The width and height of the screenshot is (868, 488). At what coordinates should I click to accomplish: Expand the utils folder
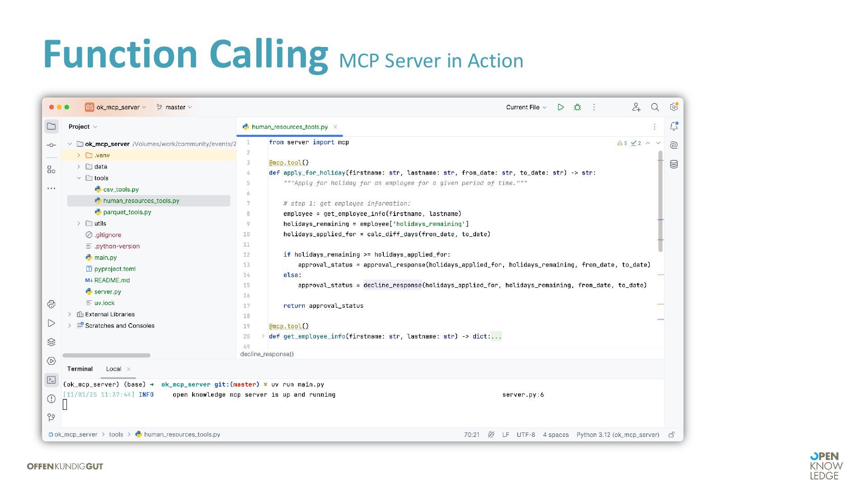click(79, 223)
